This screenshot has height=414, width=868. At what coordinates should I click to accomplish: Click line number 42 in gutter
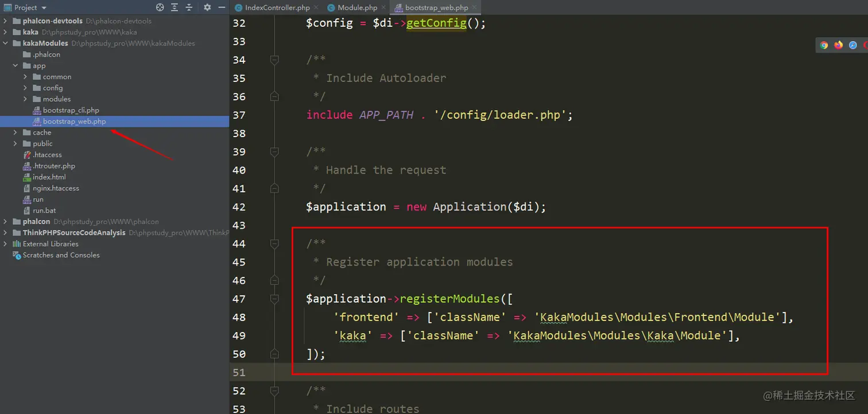point(239,207)
